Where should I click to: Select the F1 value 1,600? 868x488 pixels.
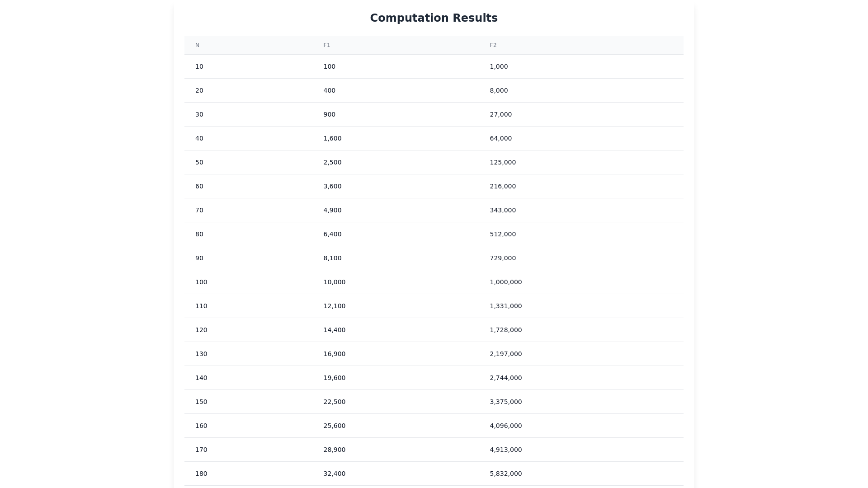pyautogui.click(x=332, y=138)
